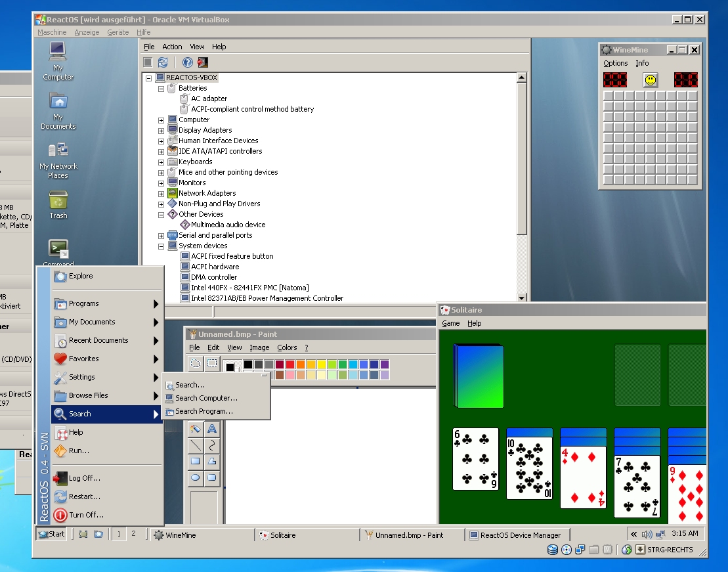Collapse the Other Devices node

(161, 215)
